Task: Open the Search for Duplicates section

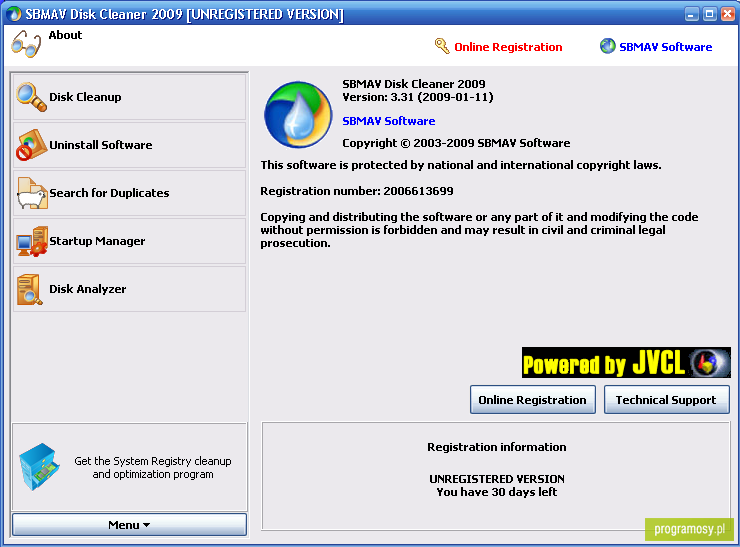Action: [129, 193]
